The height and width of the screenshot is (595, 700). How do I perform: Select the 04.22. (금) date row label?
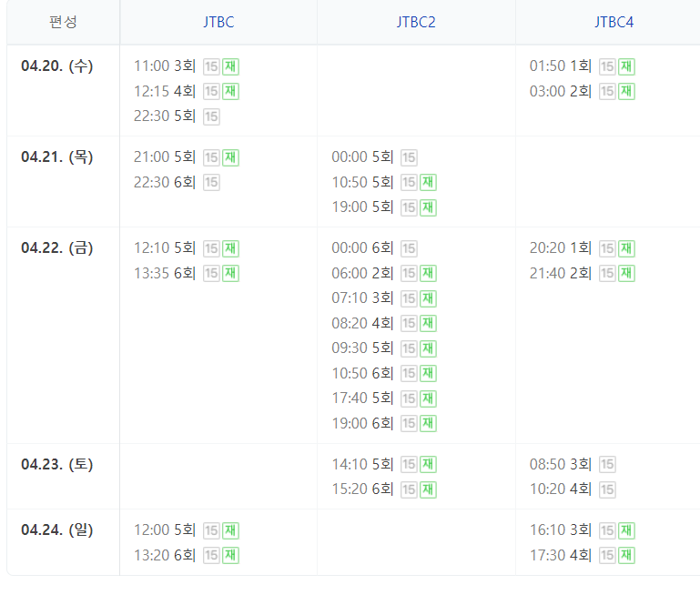57,248
